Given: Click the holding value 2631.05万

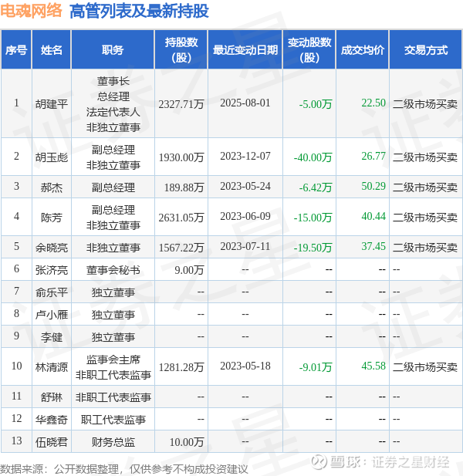Looking at the screenshot, I should pyautogui.click(x=181, y=218).
